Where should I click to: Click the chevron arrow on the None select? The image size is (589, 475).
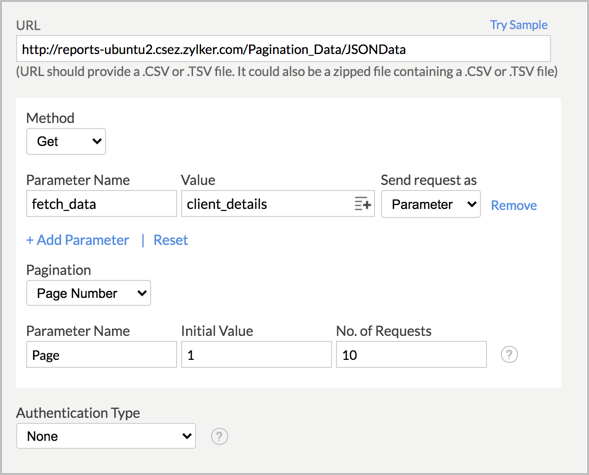(187, 436)
